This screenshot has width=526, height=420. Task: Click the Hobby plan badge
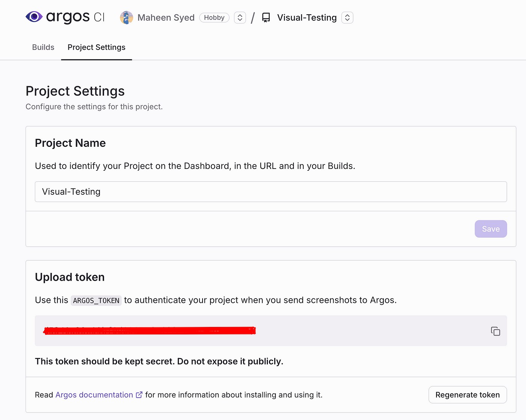click(214, 18)
